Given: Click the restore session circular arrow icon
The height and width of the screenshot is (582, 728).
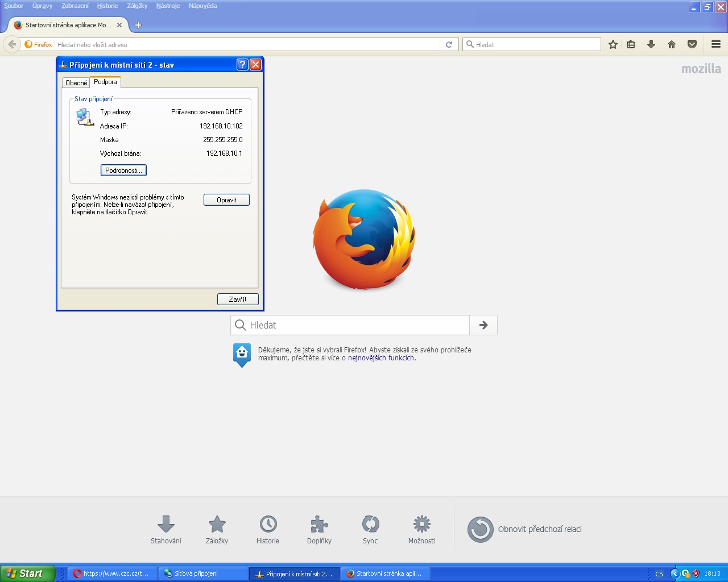Looking at the screenshot, I should (481, 529).
